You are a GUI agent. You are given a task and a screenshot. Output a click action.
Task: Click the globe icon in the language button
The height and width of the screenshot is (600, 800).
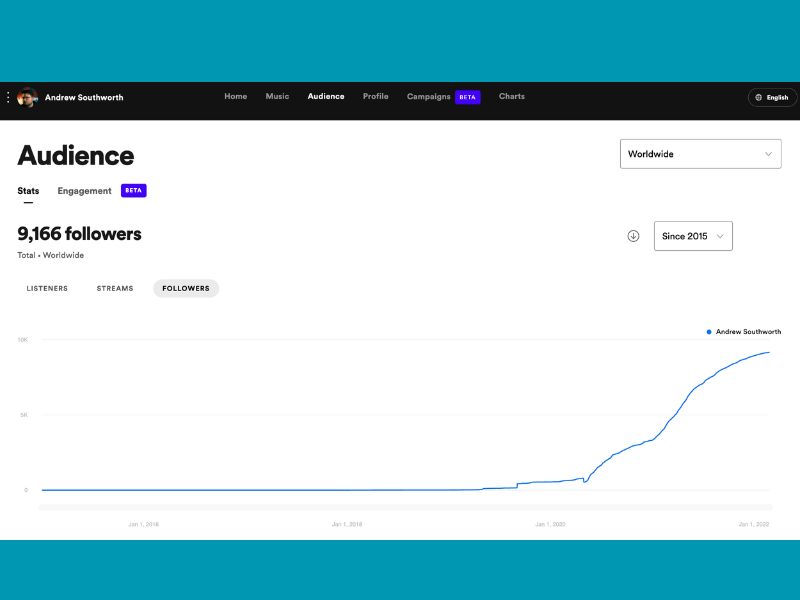pyautogui.click(x=759, y=97)
